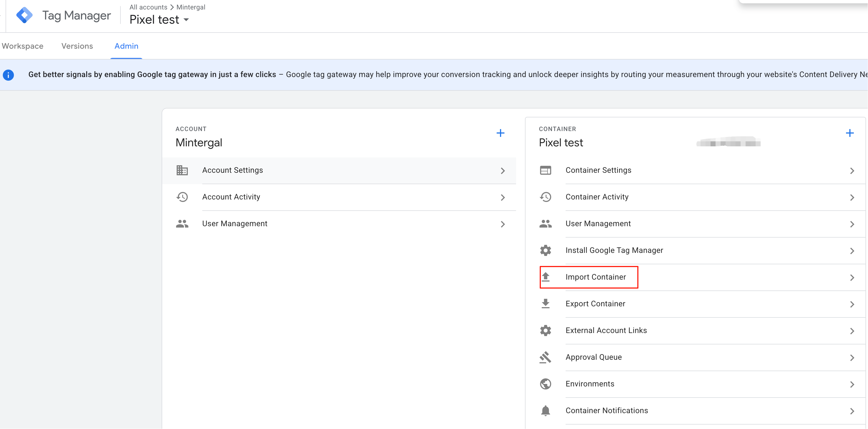The image size is (868, 429).
Task: Expand Install Google Tag Manager chevron
Action: pos(852,251)
